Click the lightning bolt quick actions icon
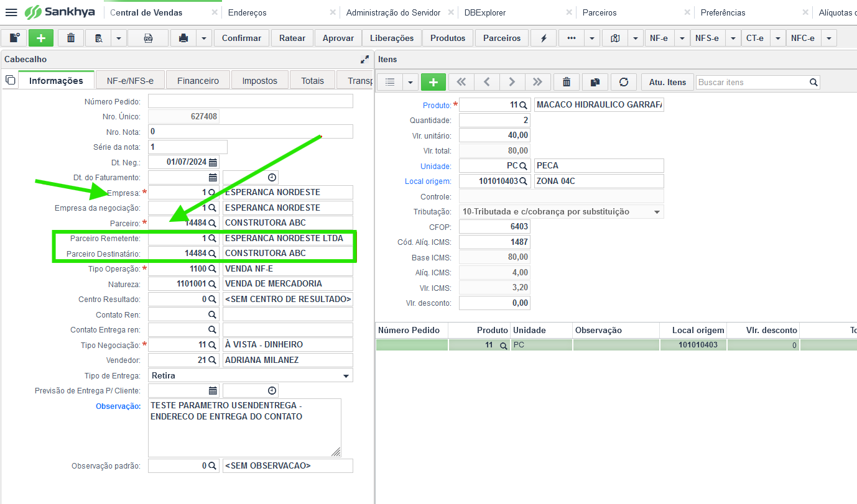857x504 pixels. pyautogui.click(x=544, y=38)
